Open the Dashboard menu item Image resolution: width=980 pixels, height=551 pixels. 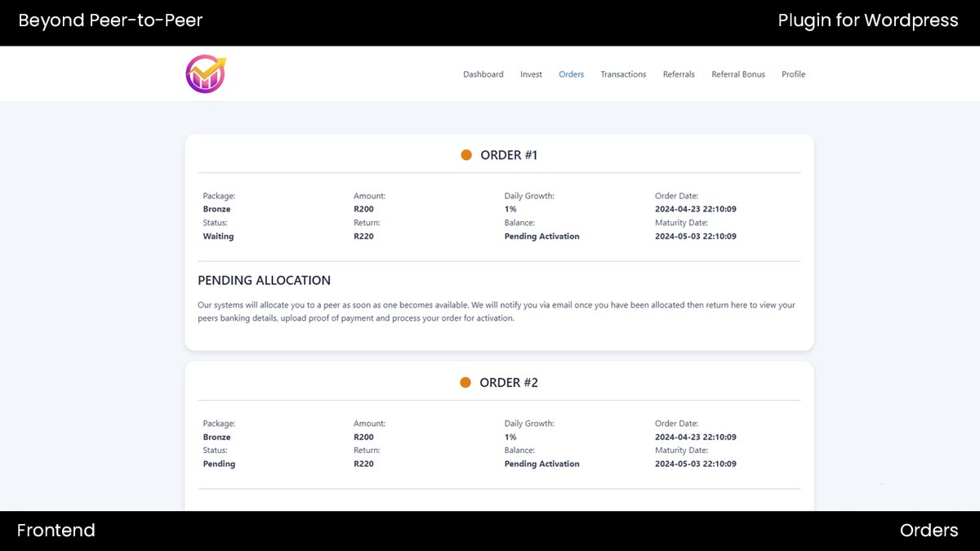click(483, 74)
